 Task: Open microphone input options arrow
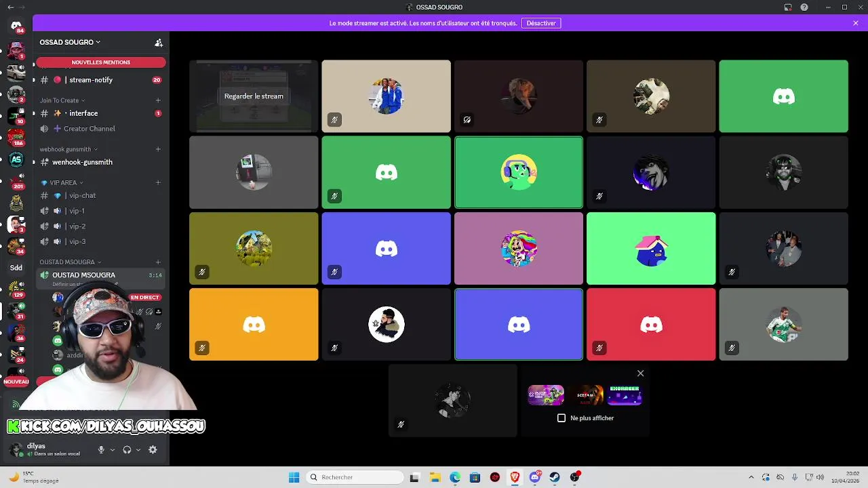point(113,449)
